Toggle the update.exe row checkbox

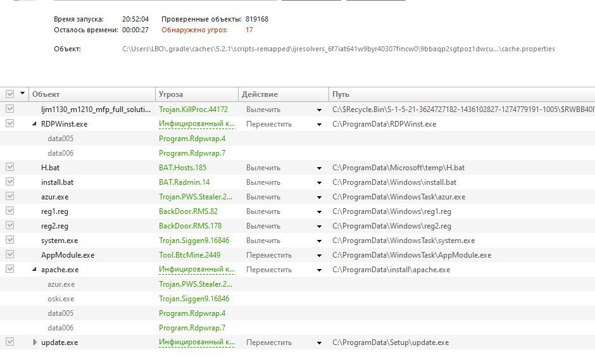(x=10, y=342)
